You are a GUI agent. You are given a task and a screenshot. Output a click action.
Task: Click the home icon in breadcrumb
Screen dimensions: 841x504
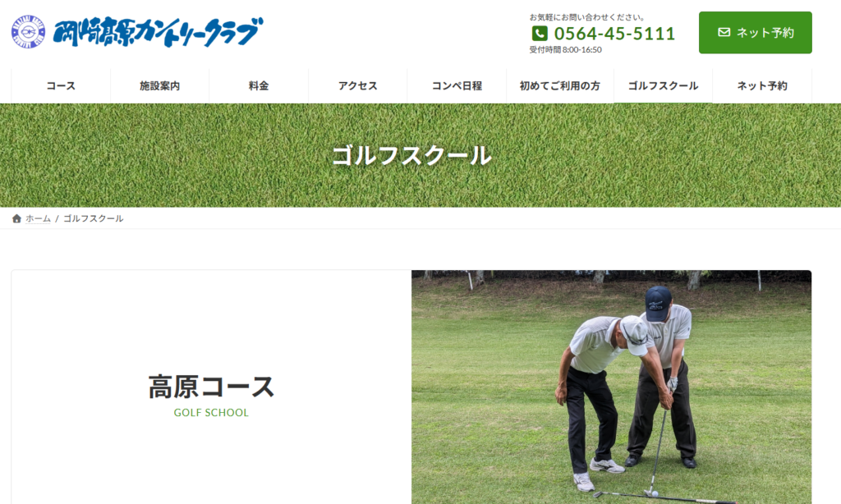[x=16, y=218]
